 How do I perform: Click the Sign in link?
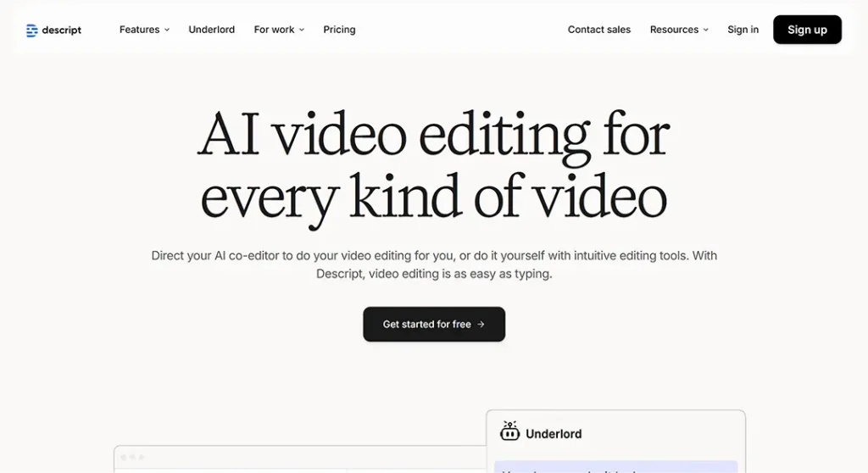coord(743,30)
